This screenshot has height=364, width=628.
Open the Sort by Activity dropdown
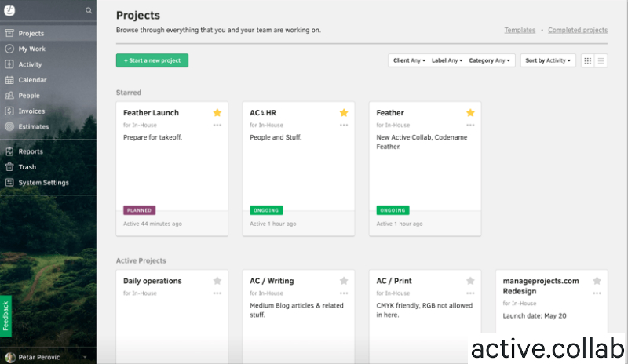(548, 60)
